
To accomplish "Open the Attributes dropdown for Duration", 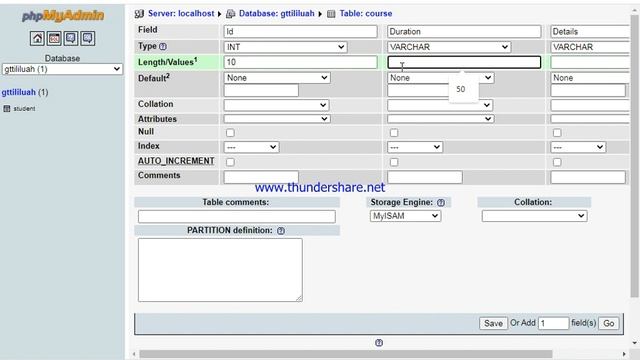I will (x=440, y=119).
